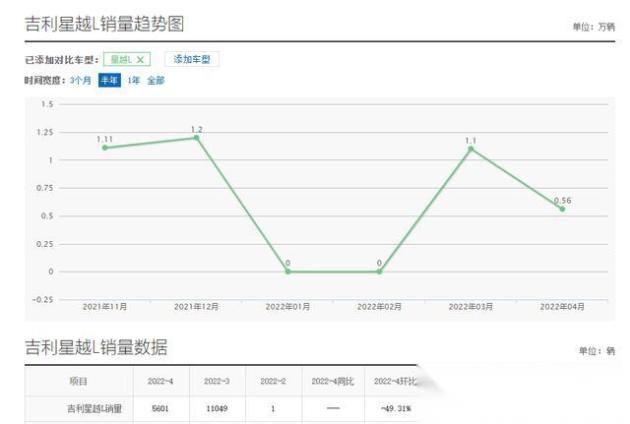Image resolution: width=630 pixels, height=424 pixels.
Task: Click the -49.31% cell
Action: click(x=396, y=409)
